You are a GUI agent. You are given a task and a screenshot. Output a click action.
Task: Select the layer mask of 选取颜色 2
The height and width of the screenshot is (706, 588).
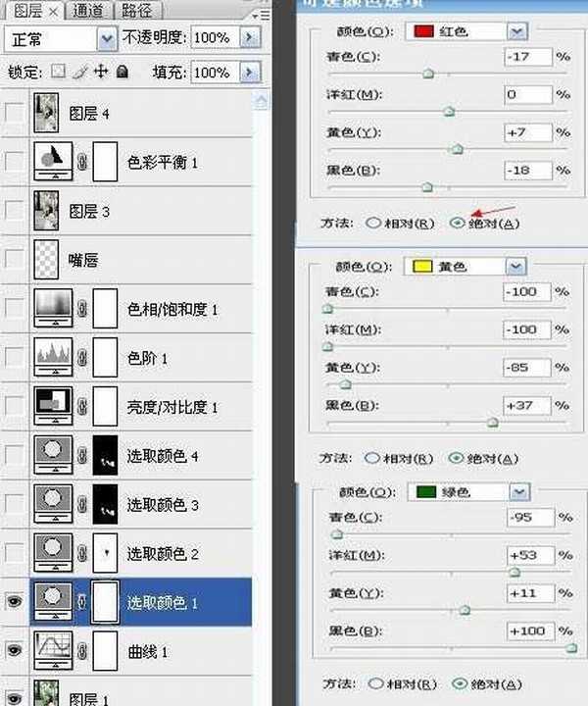click(x=105, y=552)
